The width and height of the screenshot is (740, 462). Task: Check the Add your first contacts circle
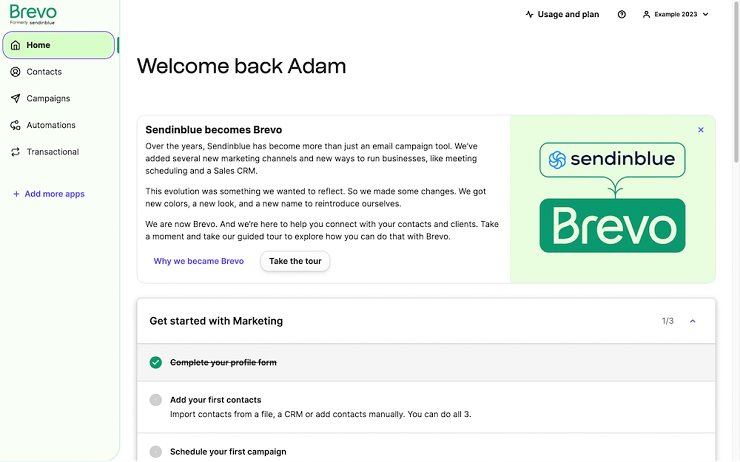(x=156, y=400)
